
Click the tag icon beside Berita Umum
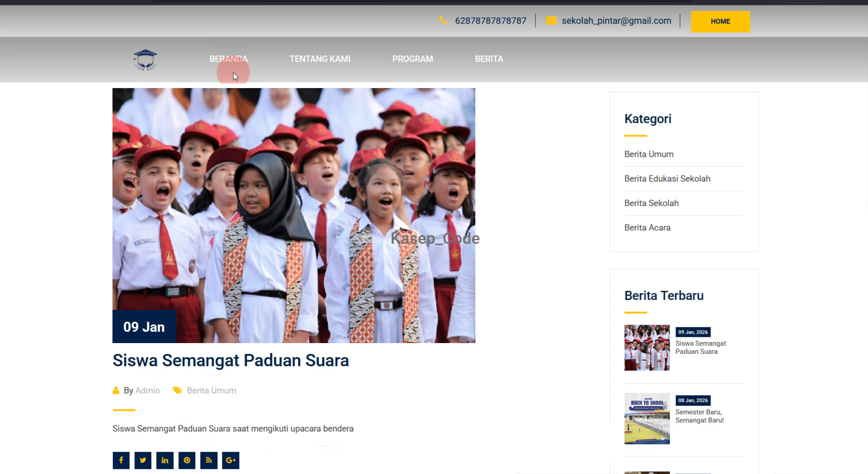click(178, 390)
